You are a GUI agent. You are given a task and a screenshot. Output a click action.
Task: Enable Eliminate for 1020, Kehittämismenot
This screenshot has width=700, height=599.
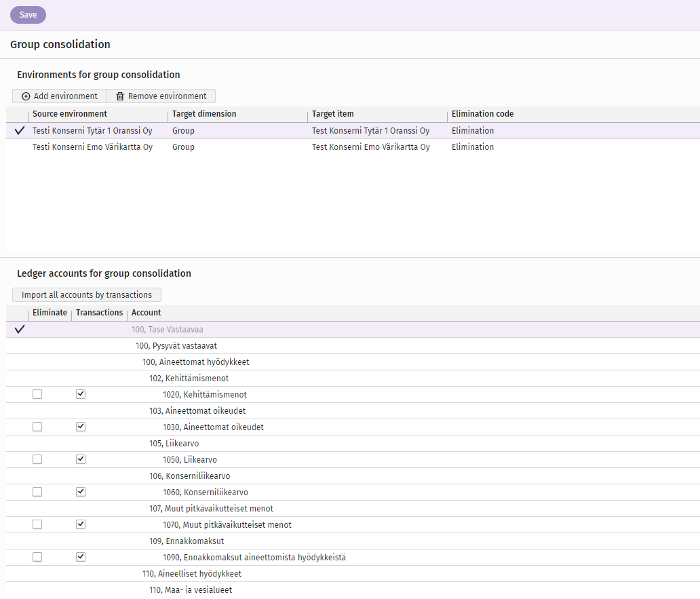tap(37, 394)
